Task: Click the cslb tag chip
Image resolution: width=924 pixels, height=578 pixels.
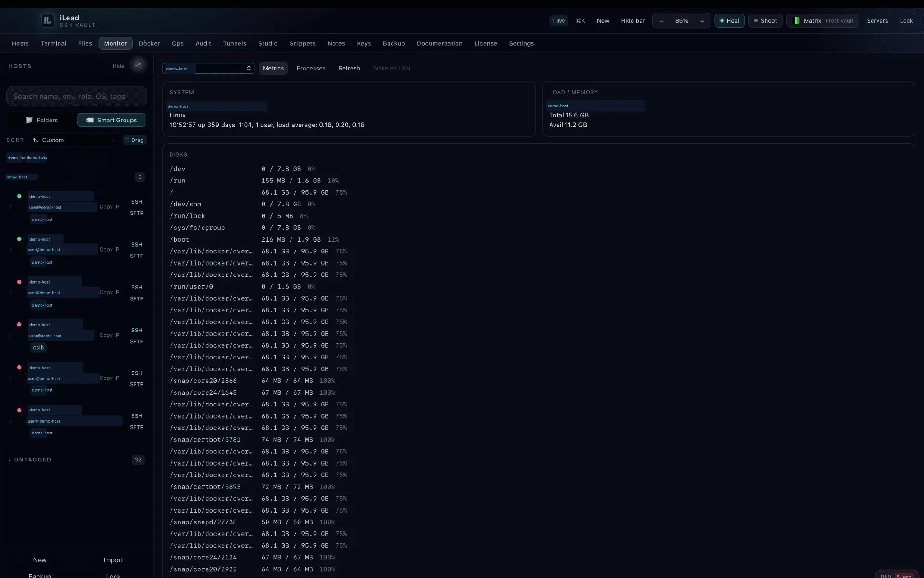Action: [38, 347]
